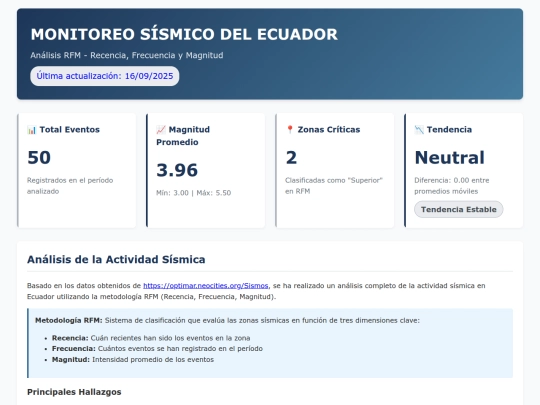The image size is (540, 405).
Task: Click the Registrados en el período analizado text
Action: 70,186
